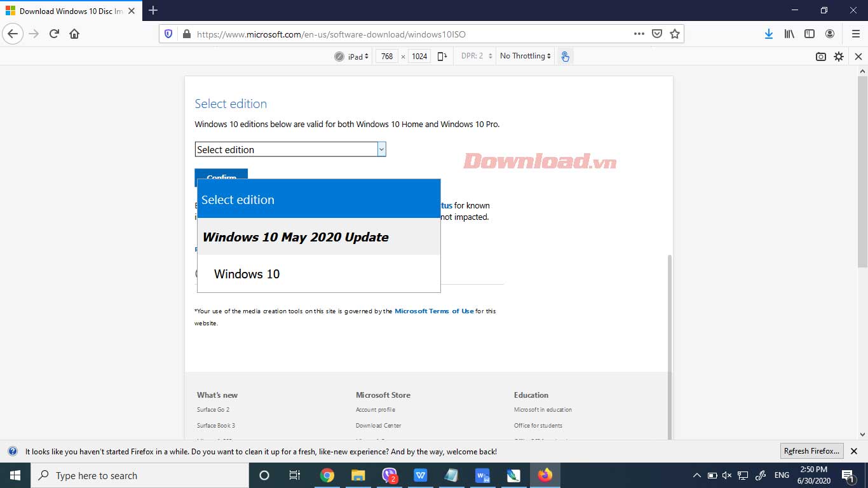Open the Windows notification center
Screen dimensions: 868x488
tap(848, 475)
